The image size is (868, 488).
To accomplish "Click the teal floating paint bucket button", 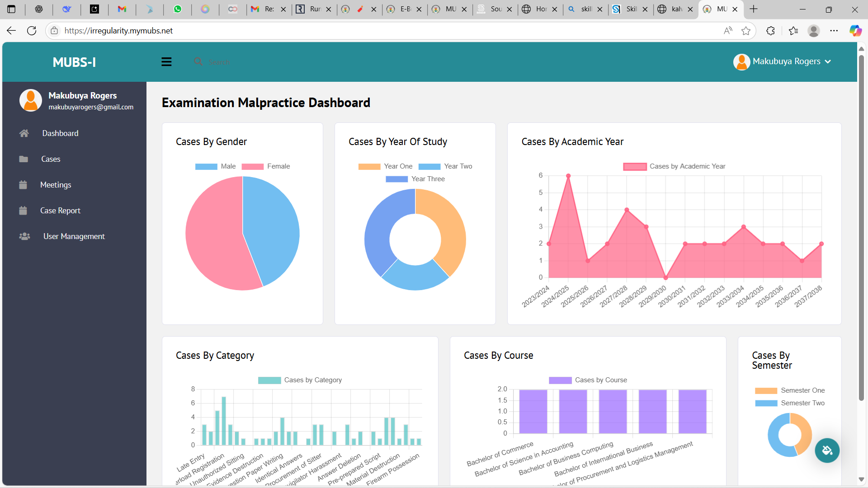I will pyautogui.click(x=827, y=450).
